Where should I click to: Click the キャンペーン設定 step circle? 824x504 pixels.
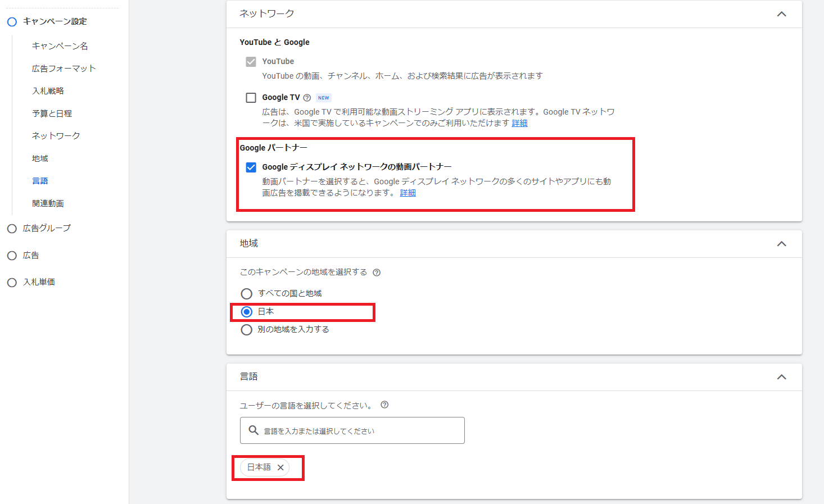12,22
